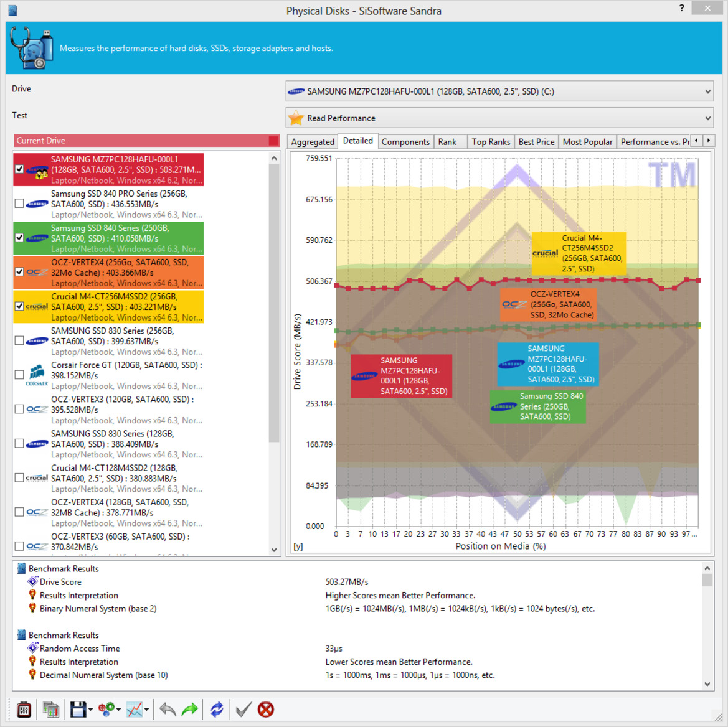Select the Detailed tab

pyautogui.click(x=357, y=141)
